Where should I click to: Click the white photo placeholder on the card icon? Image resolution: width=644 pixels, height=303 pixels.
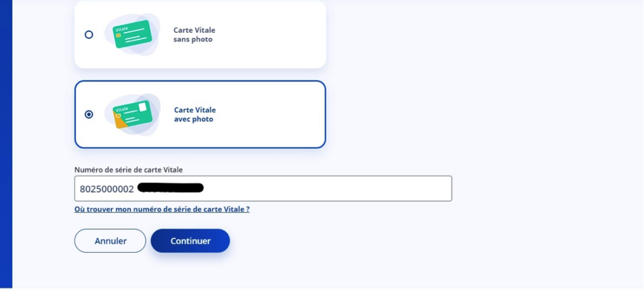pyautogui.click(x=143, y=107)
